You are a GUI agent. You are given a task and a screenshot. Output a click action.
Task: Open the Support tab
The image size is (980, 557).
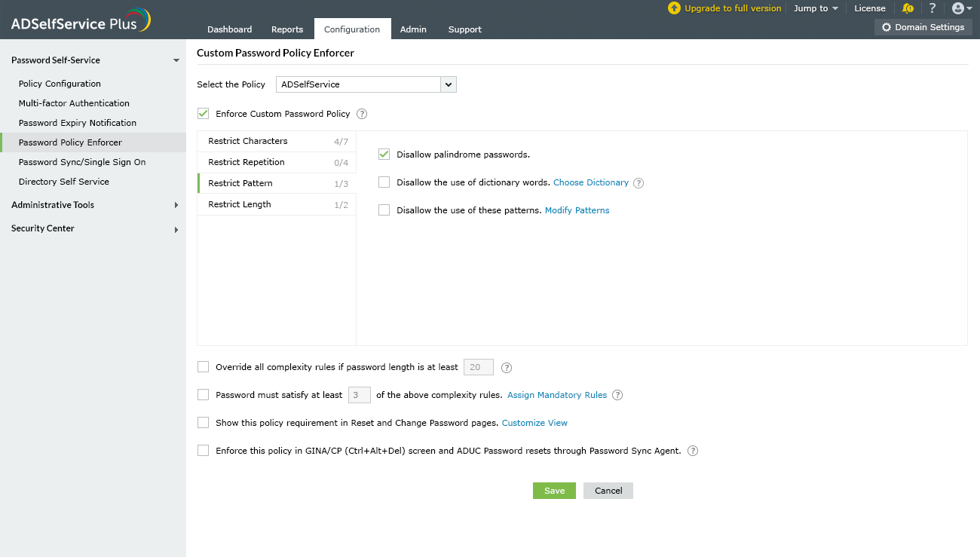465,29
